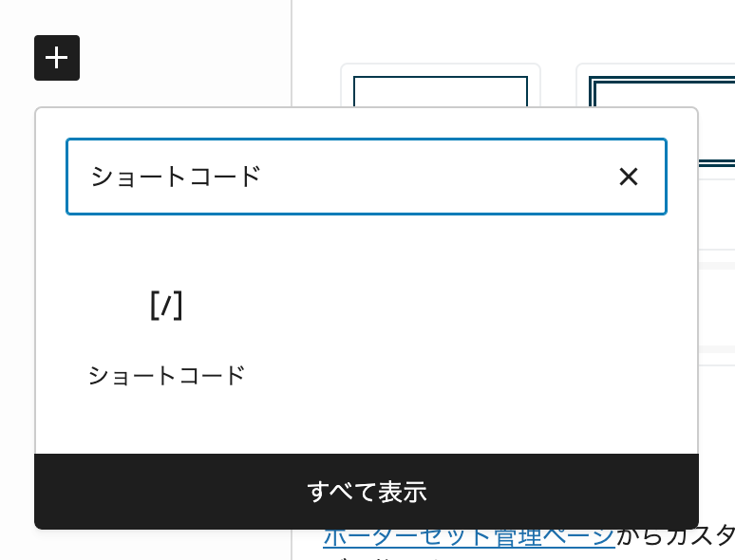The height and width of the screenshot is (560, 735).
Task: Click the X at the search box's right edge
Action: point(628,177)
